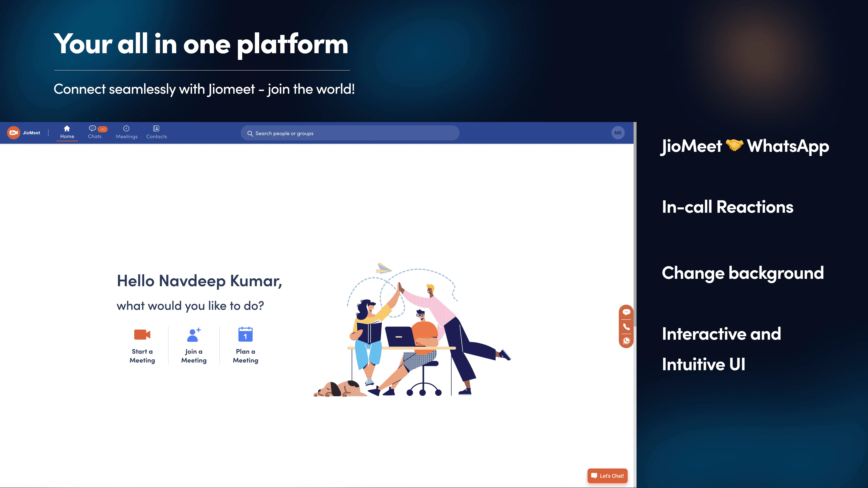The width and height of the screenshot is (868, 488).
Task: Select the Plan a Meeting label
Action: 245,356
